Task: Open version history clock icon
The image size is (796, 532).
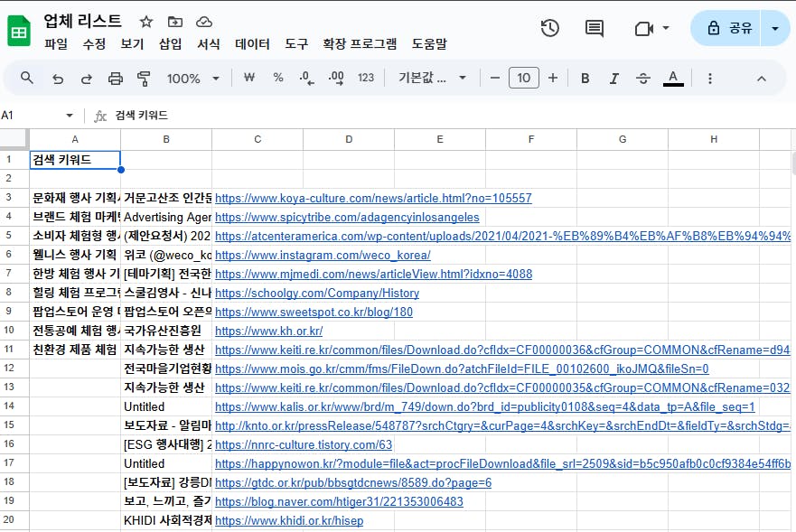Action: pyautogui.click(x=549, y=28)
